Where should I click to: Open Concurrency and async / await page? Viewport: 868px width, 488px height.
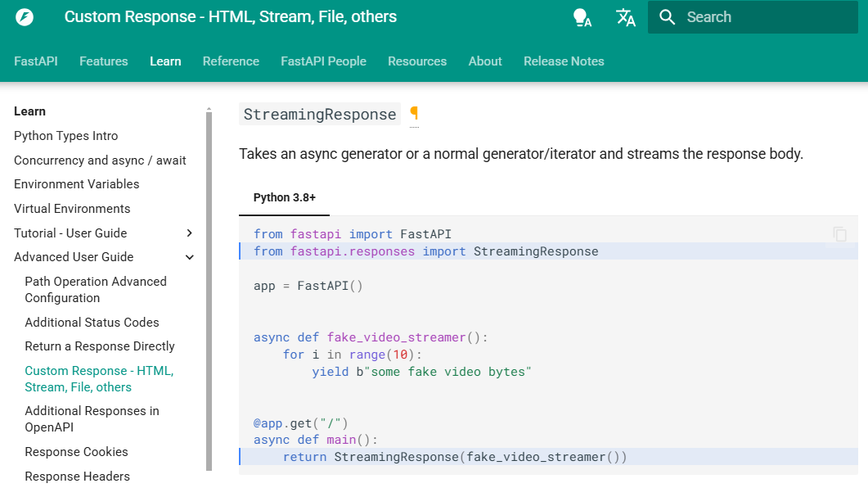pos(100,160)
